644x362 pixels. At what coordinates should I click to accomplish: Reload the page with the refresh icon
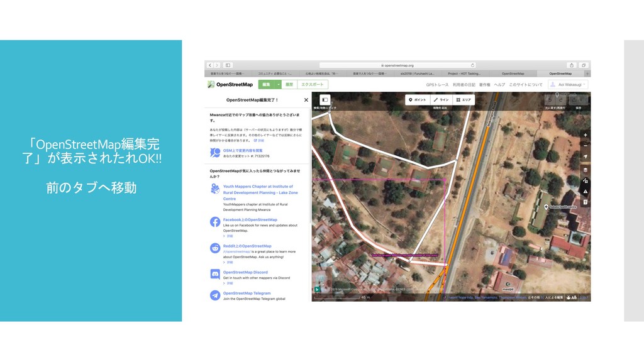472,65
